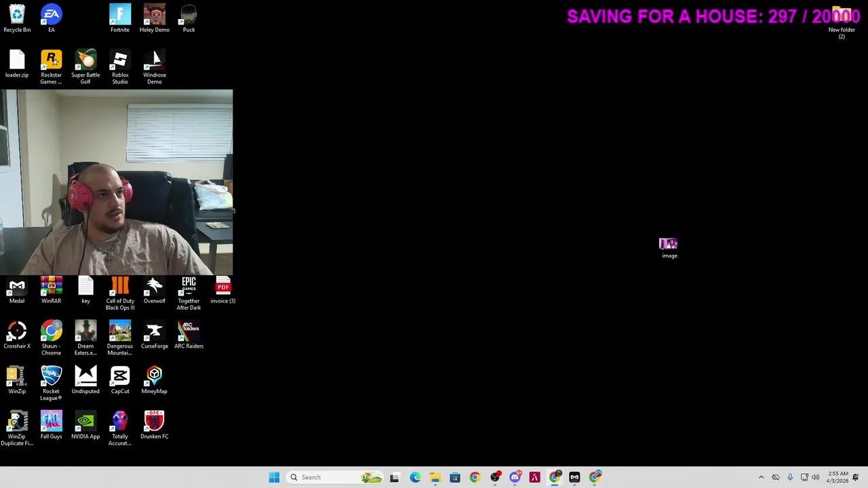Select the loader.zip file
The height and width of the screenshot is (488, 868).
pyautogui.click(x=17, y=64)
